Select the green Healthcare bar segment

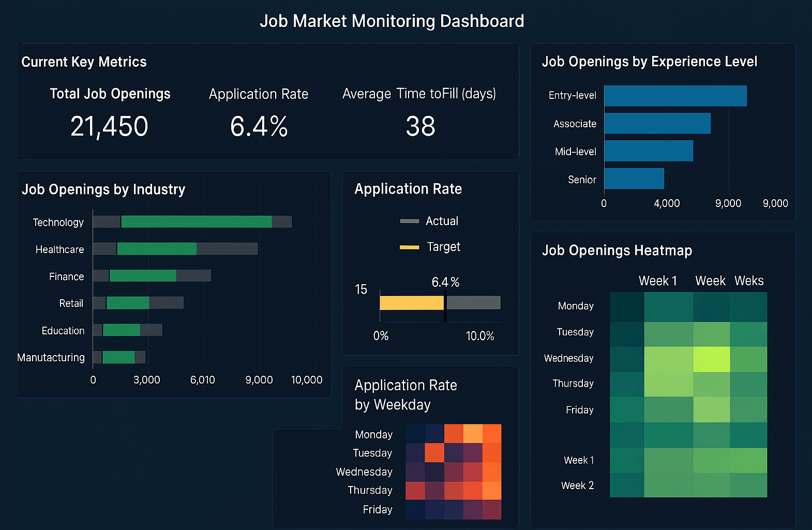pos(157,249)
